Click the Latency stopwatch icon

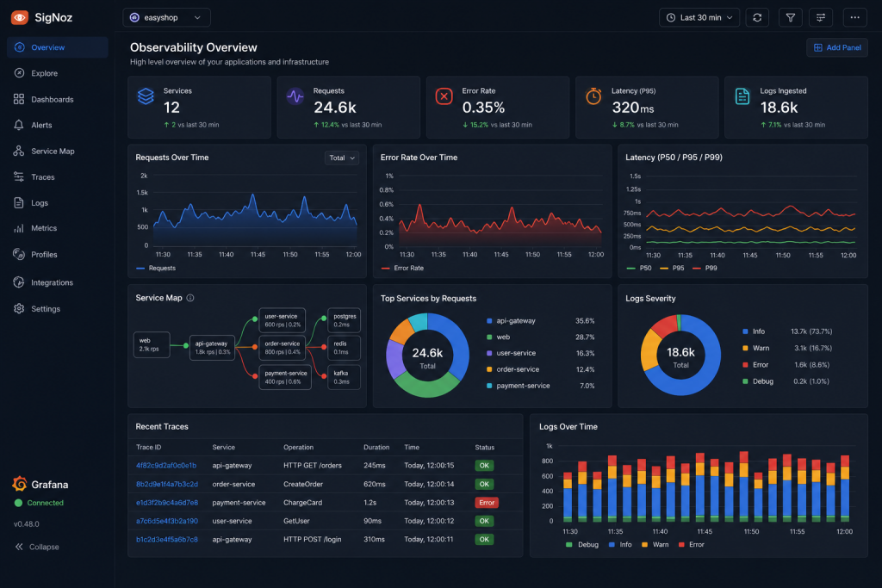coord(593,96)
